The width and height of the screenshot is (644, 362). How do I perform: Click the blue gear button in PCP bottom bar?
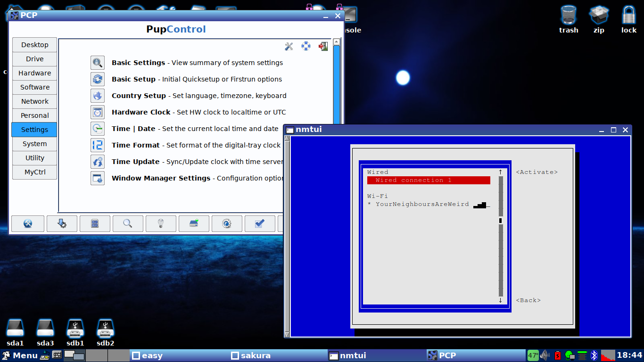tap(227, 223)
